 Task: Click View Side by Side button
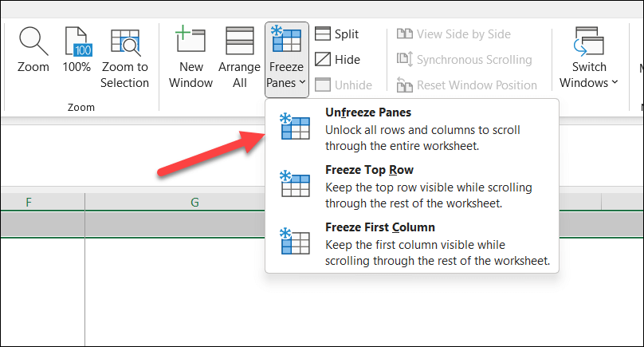pos(454,34)
